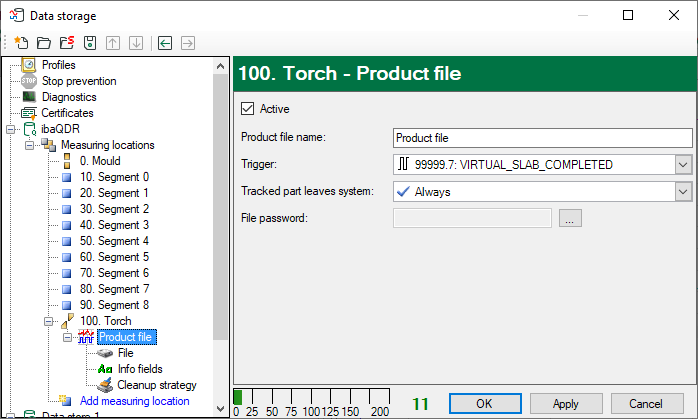The width and height of the screenshot is (698, 419).
Task: Click the Cleanup strategy broom icon
Action: (105, 385)
